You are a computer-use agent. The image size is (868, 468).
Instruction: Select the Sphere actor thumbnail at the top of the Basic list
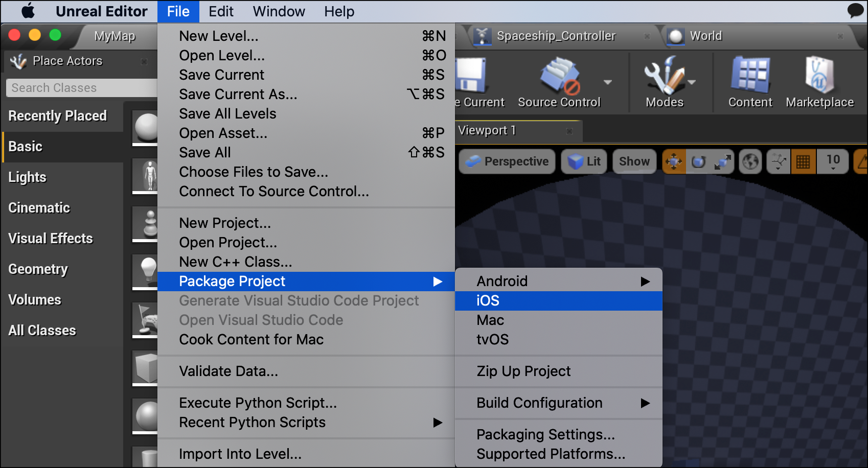[x=145, y=127]
